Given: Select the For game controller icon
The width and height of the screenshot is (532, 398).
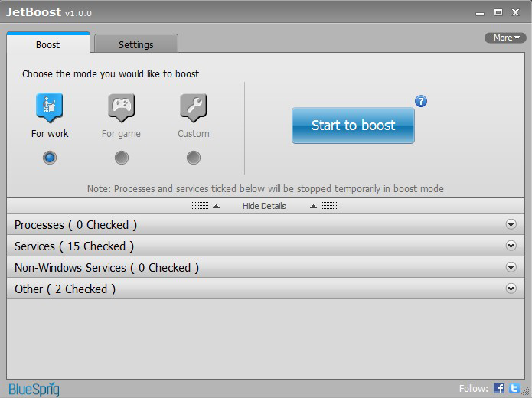Looking at the screenshot, I should 122,107.
